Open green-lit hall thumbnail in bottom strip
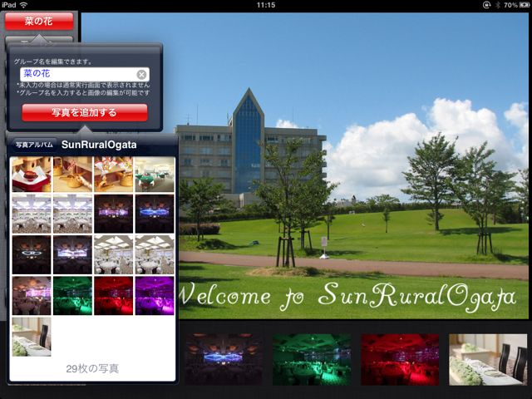This screenshot has height=399, width=532. [x=312, y=359]
